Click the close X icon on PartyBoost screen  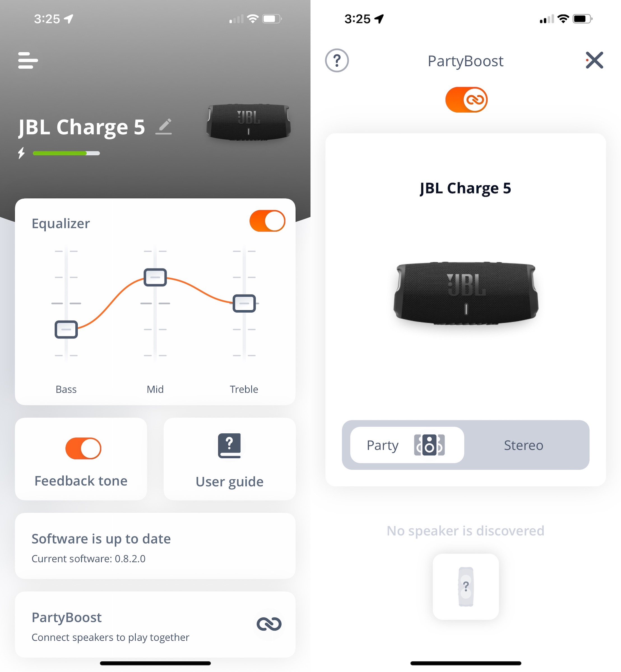(596, 60)
